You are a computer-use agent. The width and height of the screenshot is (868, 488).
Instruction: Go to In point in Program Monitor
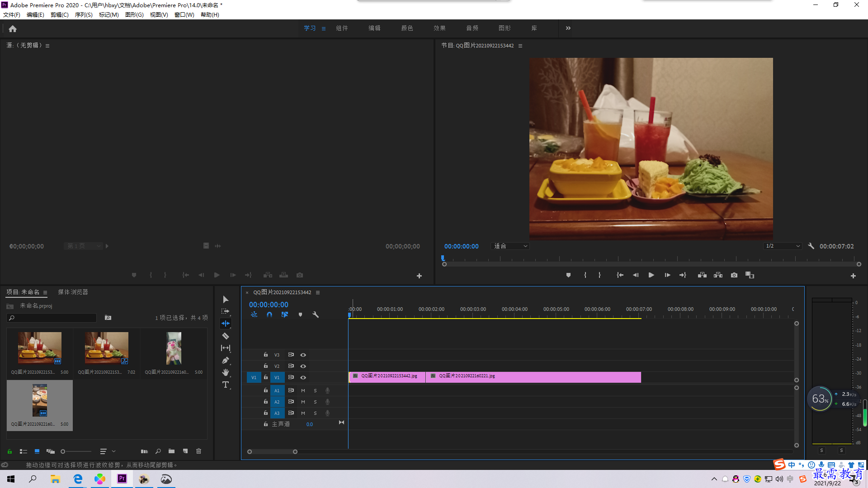pyautogui.click(x=620, y=275)
